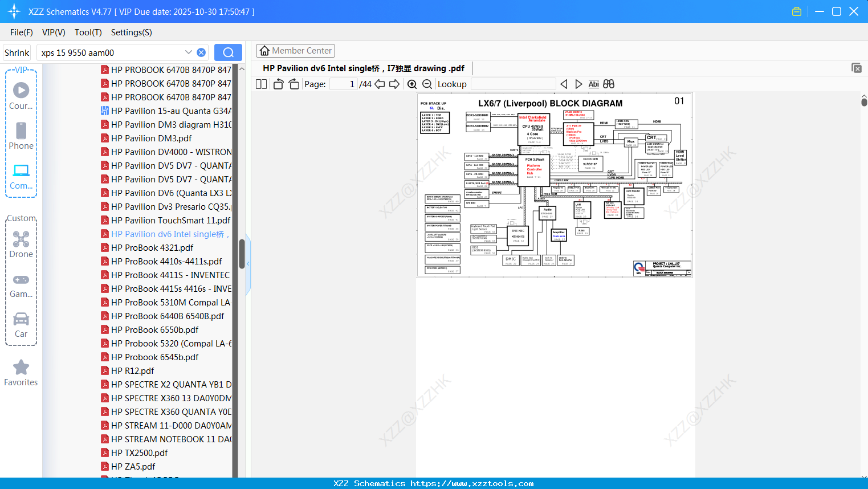Rotate page clockwise
The height and width of the screenshot is (489, 868).
click(x=294, y=84)
